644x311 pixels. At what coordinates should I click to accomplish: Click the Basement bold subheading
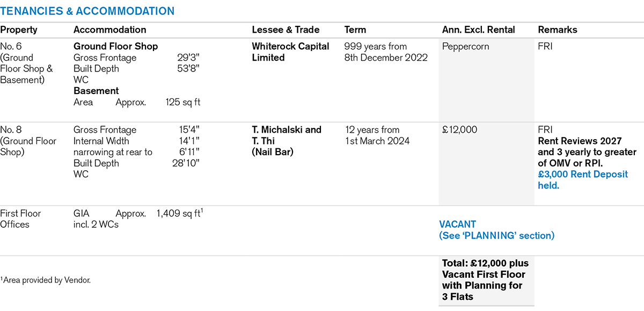(96, 91)
